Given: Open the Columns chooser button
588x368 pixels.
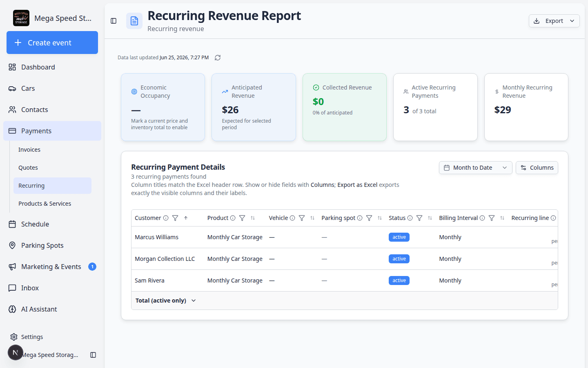Looking at the screenshot, I should point(537,168).
